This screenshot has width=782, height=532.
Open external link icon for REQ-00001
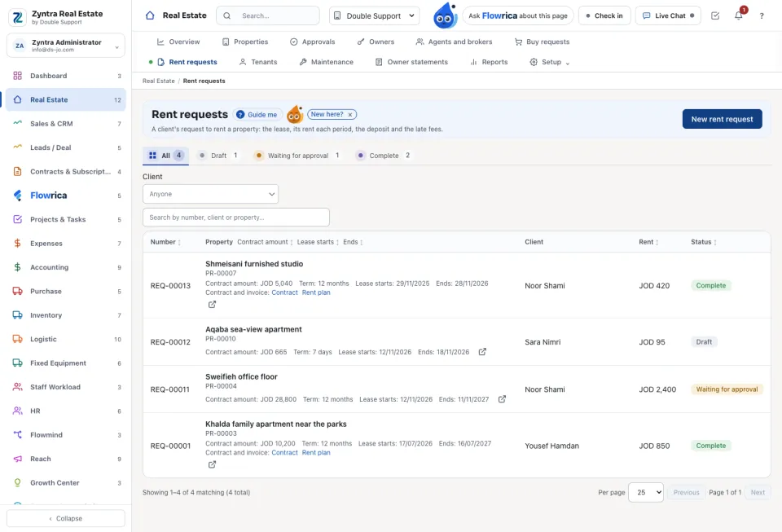pyautogui.click(x=212, y=464)
